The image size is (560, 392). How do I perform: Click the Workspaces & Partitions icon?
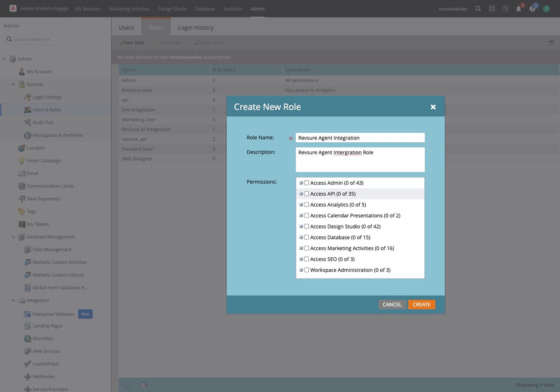28,135
